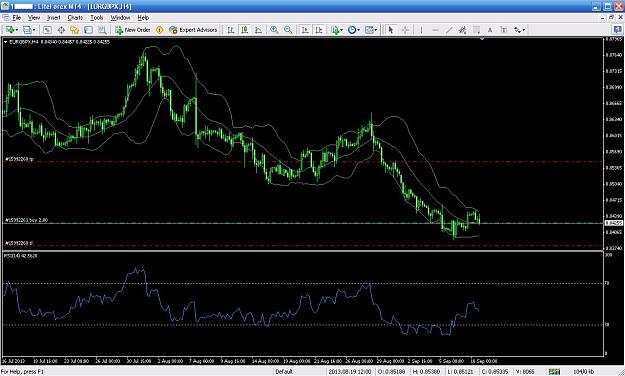Click the current price tag on price axis
Image resolution: width=625 pixels, height=376 pixels.
613,223
